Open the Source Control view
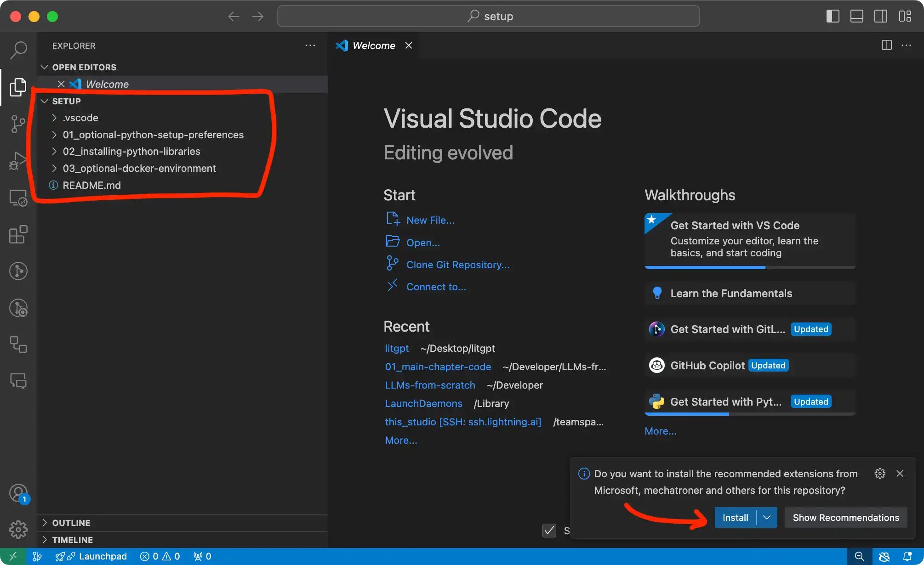924x565 pixels. (18, 124)
